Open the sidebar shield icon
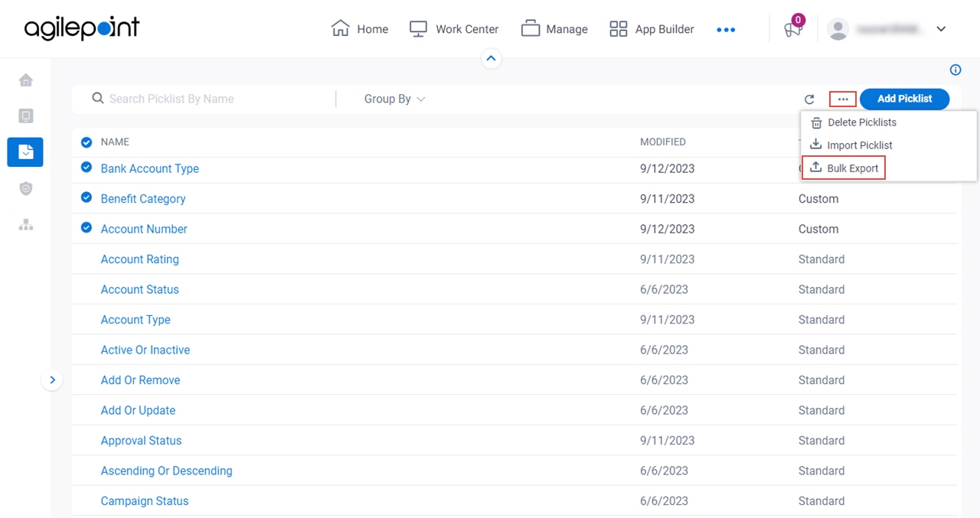This screenshot has width=980, height=518. point(26,188)
